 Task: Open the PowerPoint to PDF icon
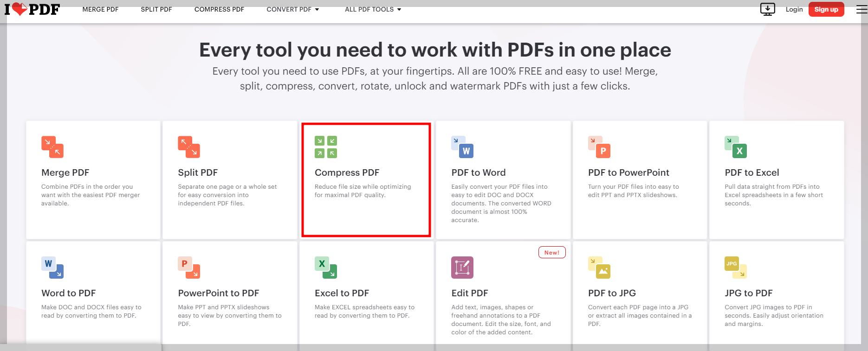pyautogui.click(x=189, y=268)
